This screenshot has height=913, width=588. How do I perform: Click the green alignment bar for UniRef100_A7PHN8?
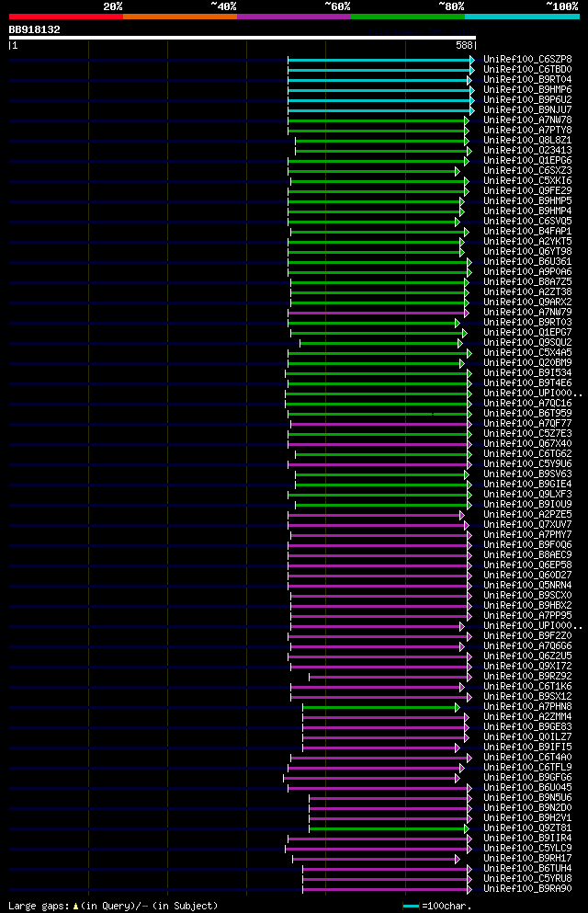(381, 707)
